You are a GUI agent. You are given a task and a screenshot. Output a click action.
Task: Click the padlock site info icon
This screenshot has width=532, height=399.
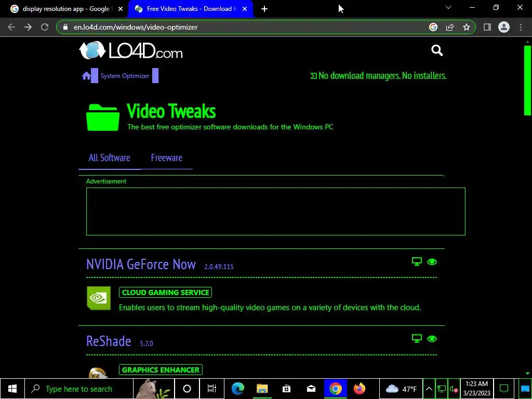click(x=65, y=27)
